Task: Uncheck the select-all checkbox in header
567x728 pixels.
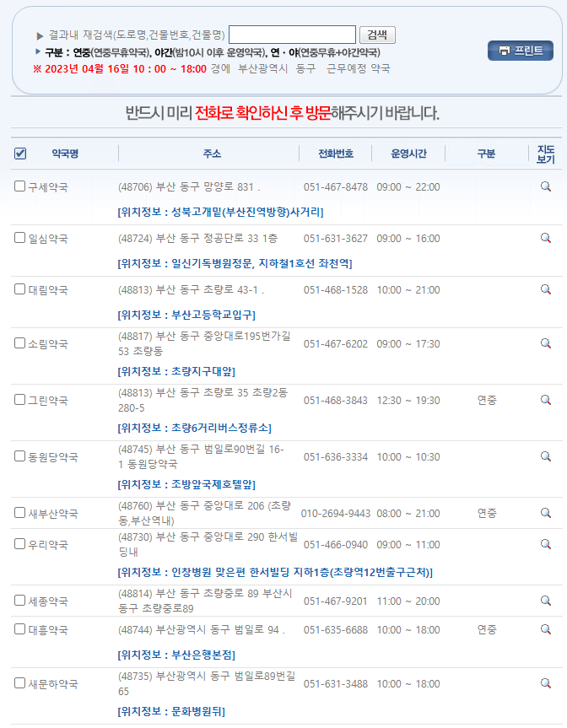Action: [20, 154]
